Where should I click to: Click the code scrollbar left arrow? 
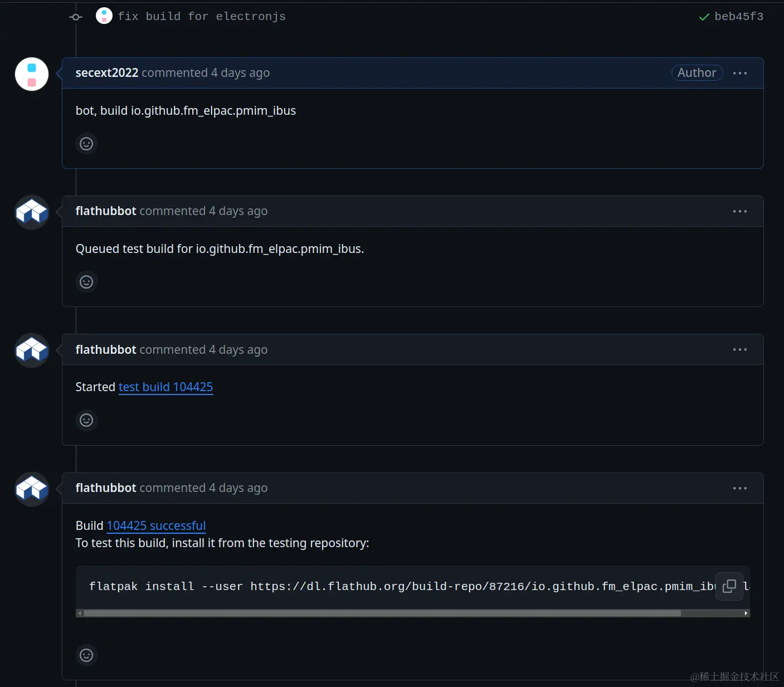click(80, 613)
